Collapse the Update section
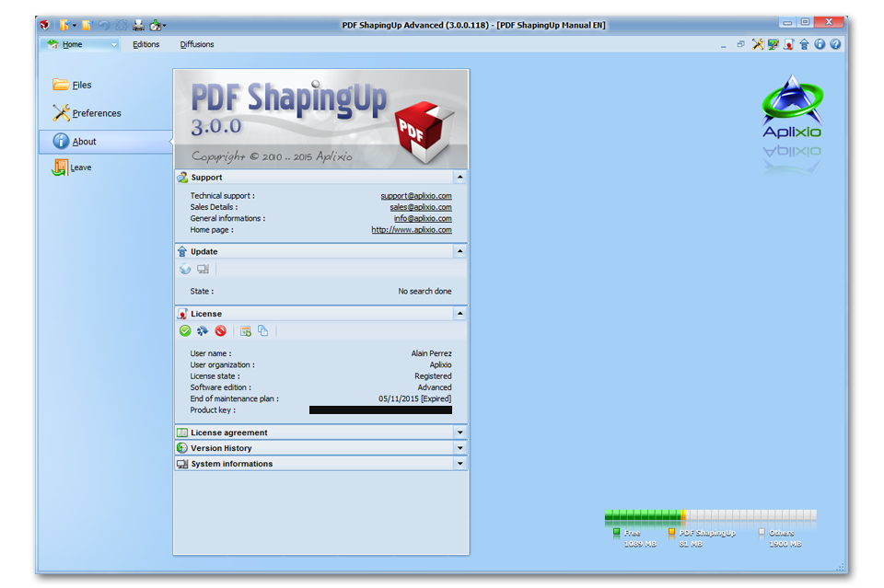 click(x=460, y=251)
